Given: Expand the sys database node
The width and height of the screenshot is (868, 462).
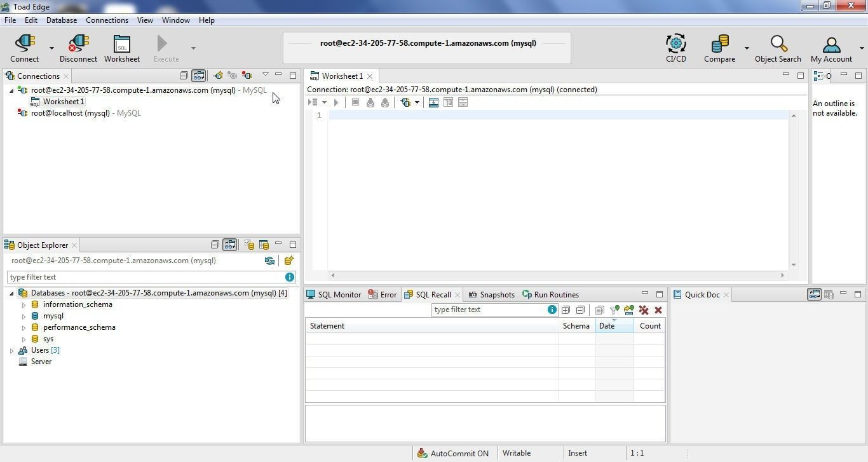Looking at the screenshot, I should (x=24, y=339).
